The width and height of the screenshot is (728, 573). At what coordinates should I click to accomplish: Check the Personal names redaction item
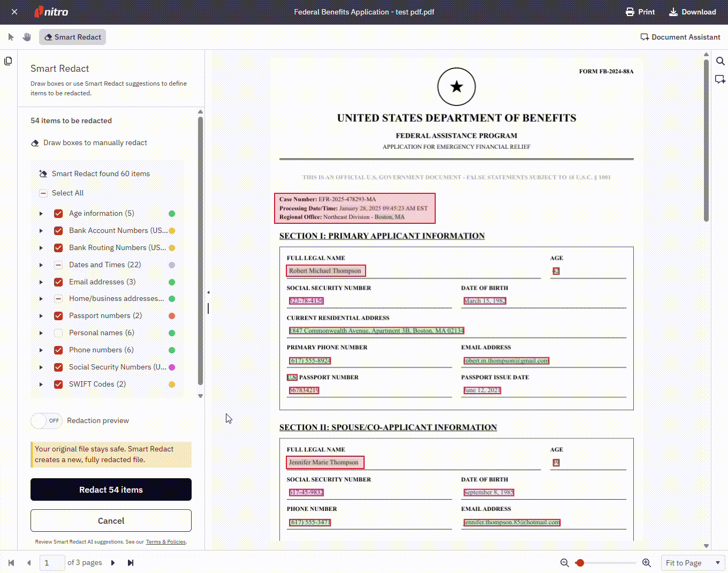click(58, 333)
